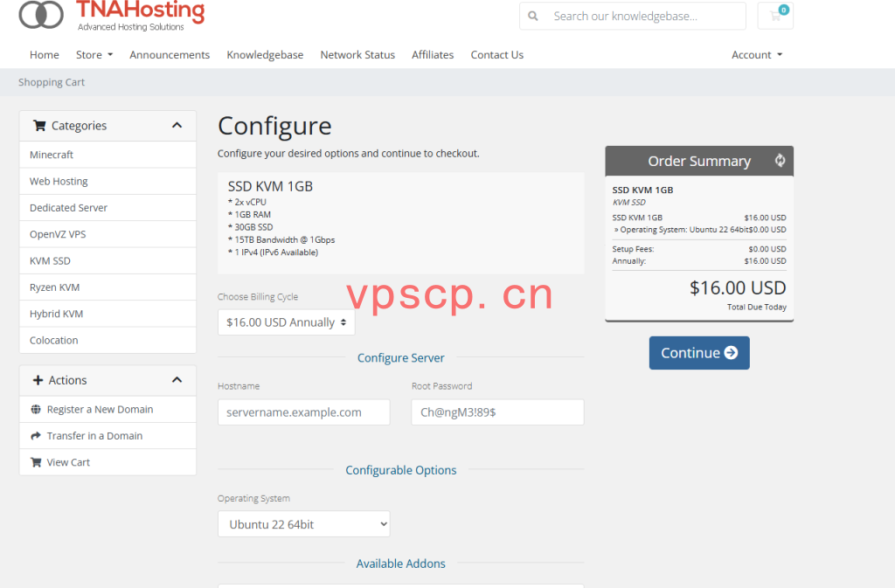895x588 pixels.
Task: Open Knowledgebase page
Action: (x=265, y=55)
